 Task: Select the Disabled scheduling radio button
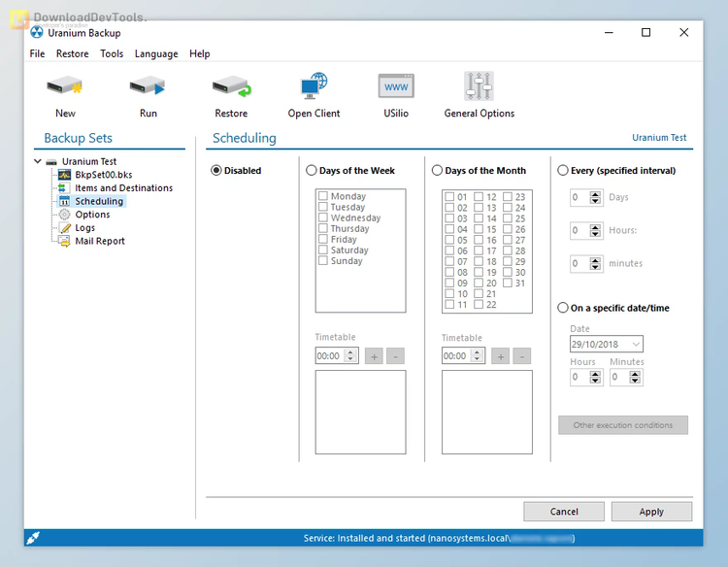pyautogui.click(x=215, y=171)
